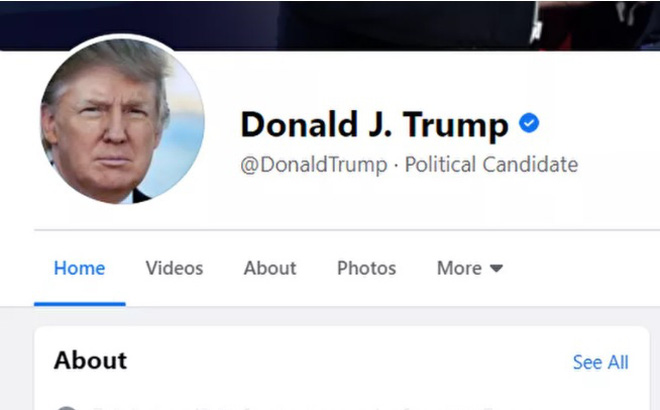Open the circular profile picture

tap(122, 121)
